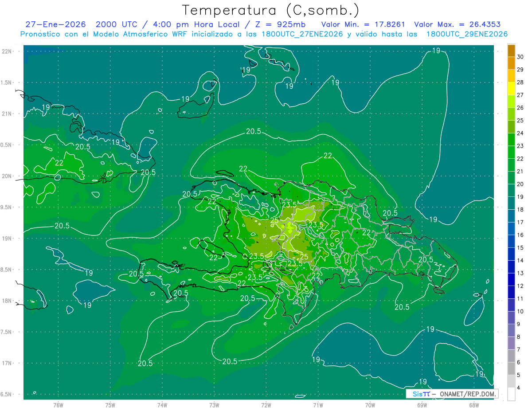Click the yellow swatch between 27 and 28
The image size is (532, 411).
pos(511,89)
